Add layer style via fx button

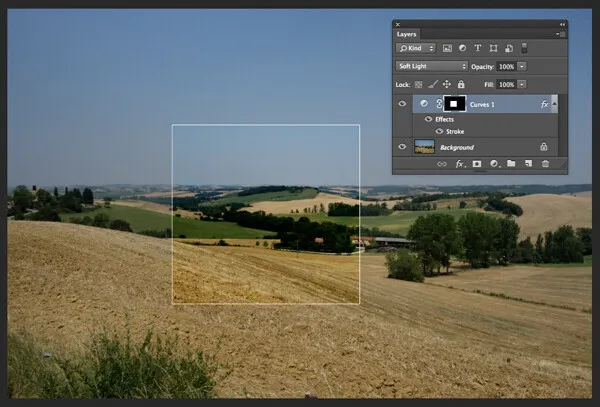[460, 163]
